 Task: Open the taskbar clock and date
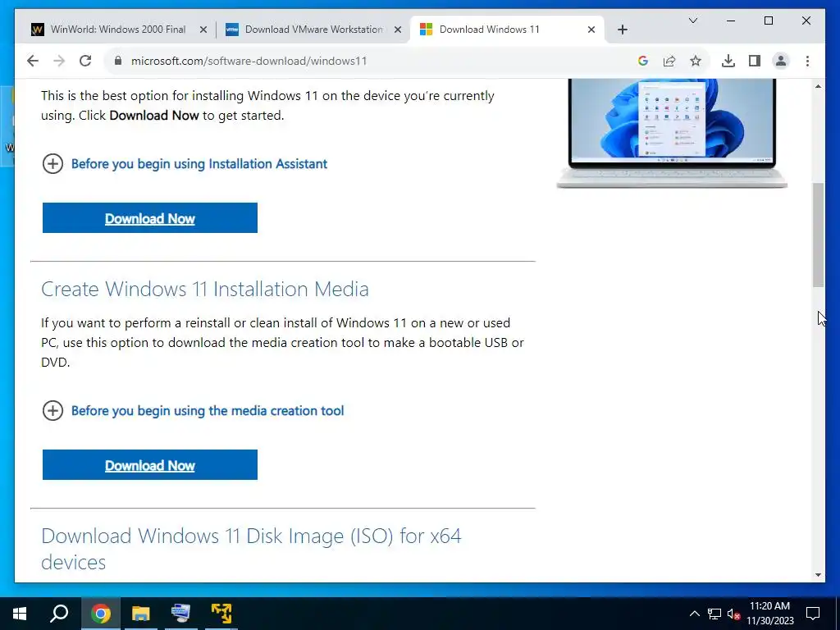tap(769, 614)
